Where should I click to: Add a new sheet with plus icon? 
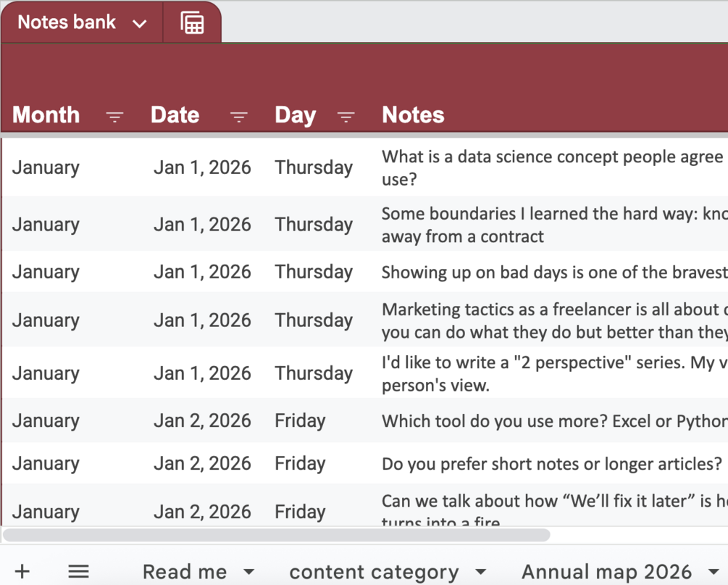22,571
